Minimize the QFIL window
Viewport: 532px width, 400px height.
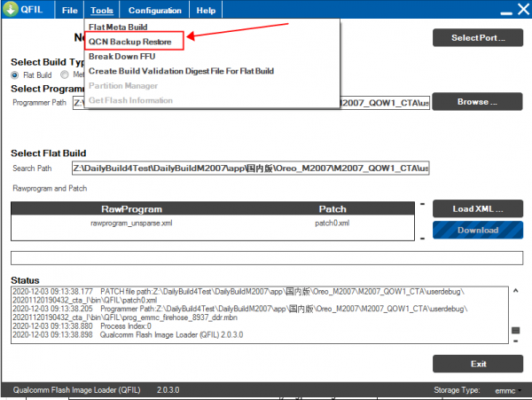[506, 13]
